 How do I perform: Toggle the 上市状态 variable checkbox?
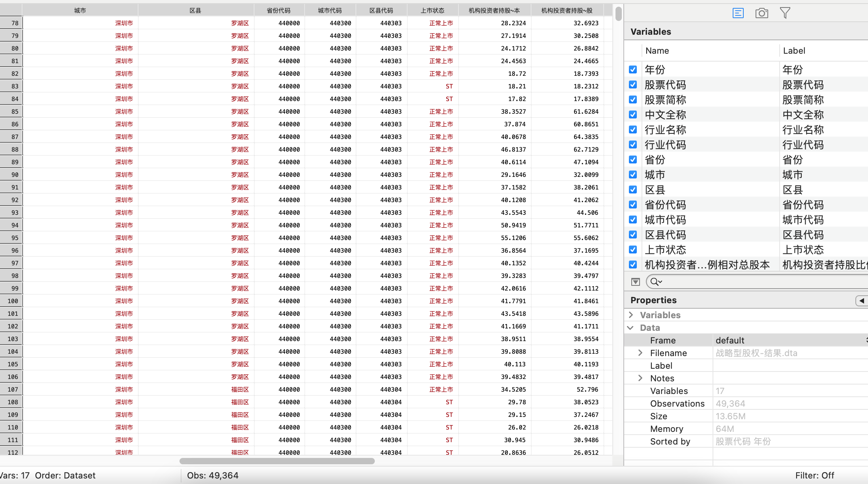pos(633,250)
